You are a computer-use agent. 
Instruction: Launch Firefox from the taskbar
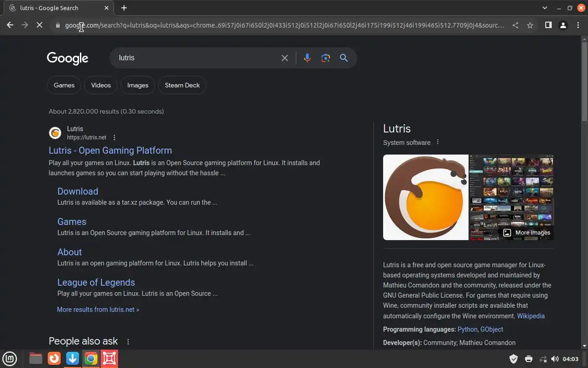coord(54,358)
